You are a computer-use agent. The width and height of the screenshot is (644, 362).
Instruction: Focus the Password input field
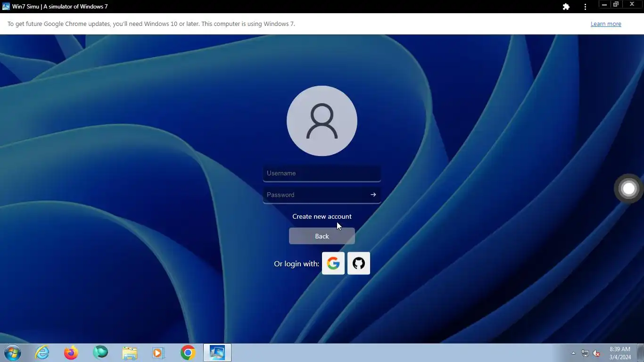pyautogui.click(x=322, y=195)
